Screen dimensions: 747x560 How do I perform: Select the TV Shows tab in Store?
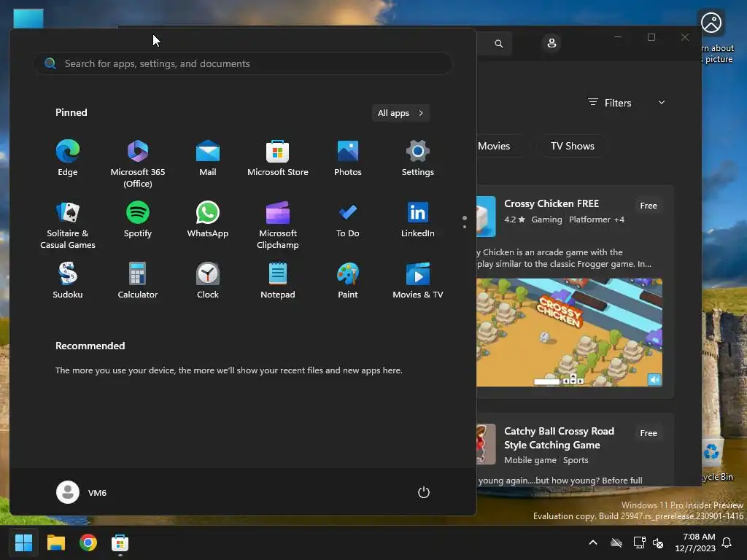pos(572,146)
